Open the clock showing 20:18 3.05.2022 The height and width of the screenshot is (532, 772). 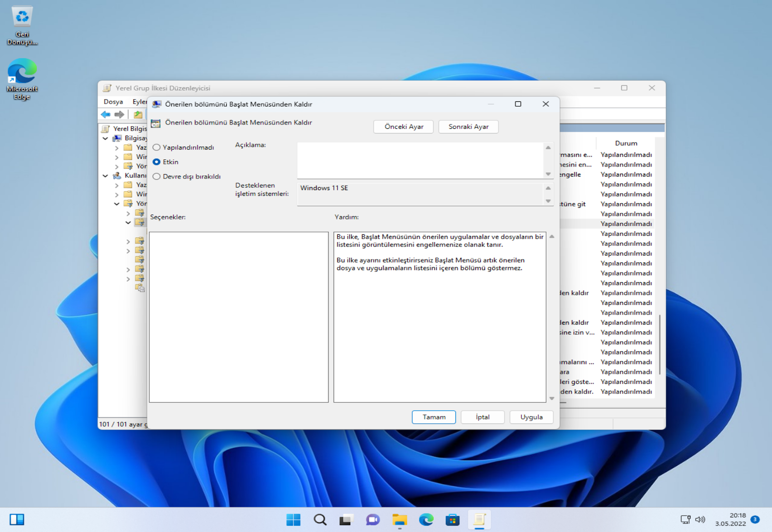click(730, 519)
